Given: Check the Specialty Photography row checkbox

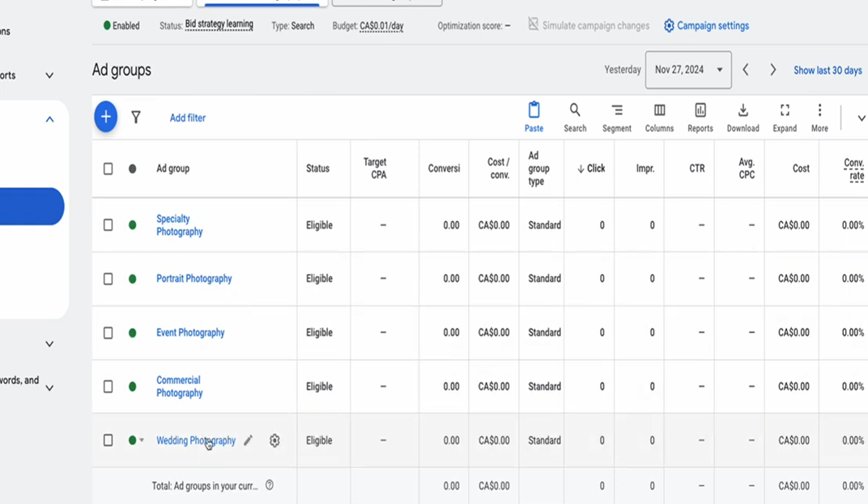Looking at the screenshot, I should pyautogui.click(x=108, y=225).
